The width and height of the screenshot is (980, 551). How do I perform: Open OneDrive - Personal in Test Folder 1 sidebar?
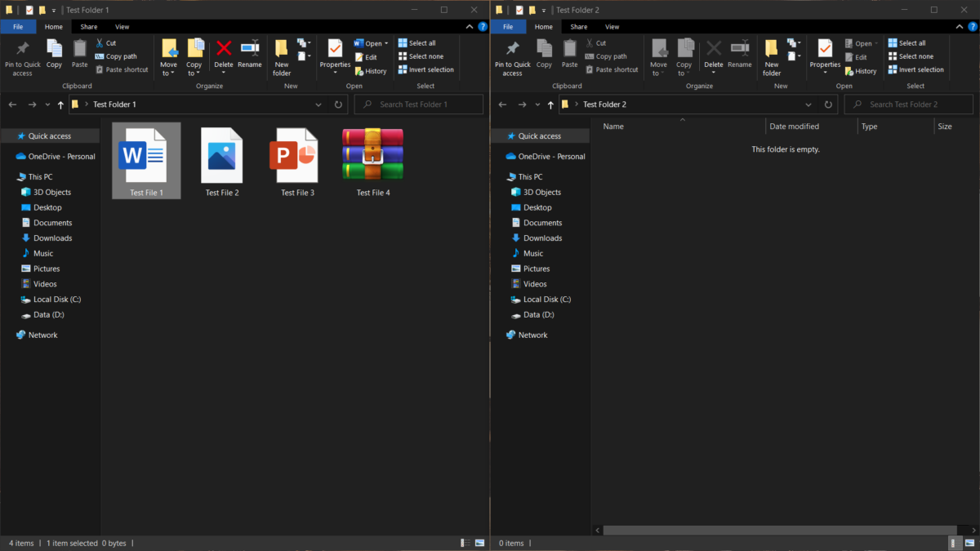56,157
